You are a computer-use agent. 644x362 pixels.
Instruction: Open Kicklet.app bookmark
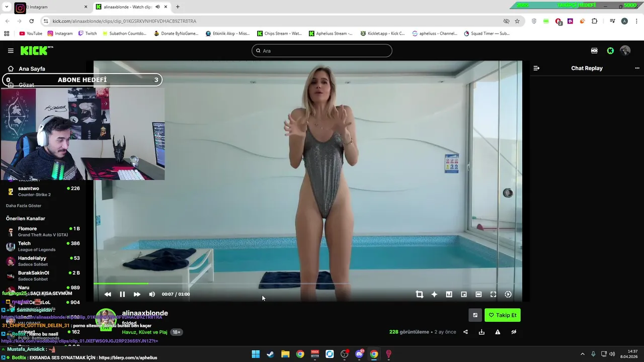[382, 34]
